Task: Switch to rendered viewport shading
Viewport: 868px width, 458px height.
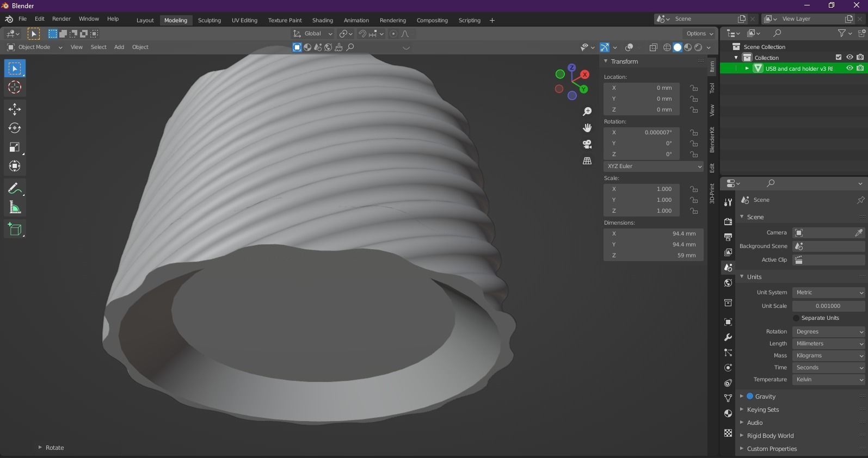Action: (x=698, y=47)
